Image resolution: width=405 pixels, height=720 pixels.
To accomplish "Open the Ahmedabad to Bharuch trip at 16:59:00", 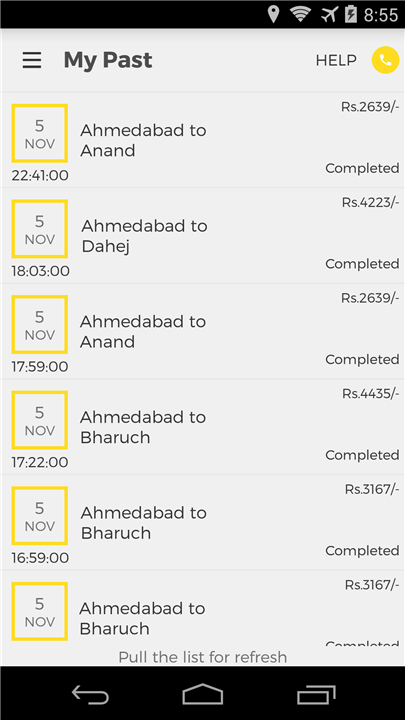I will 202,523.
